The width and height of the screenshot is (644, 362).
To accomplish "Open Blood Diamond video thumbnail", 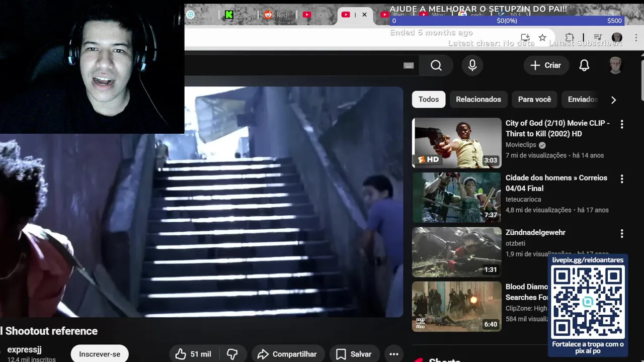I will click(457, 307).
